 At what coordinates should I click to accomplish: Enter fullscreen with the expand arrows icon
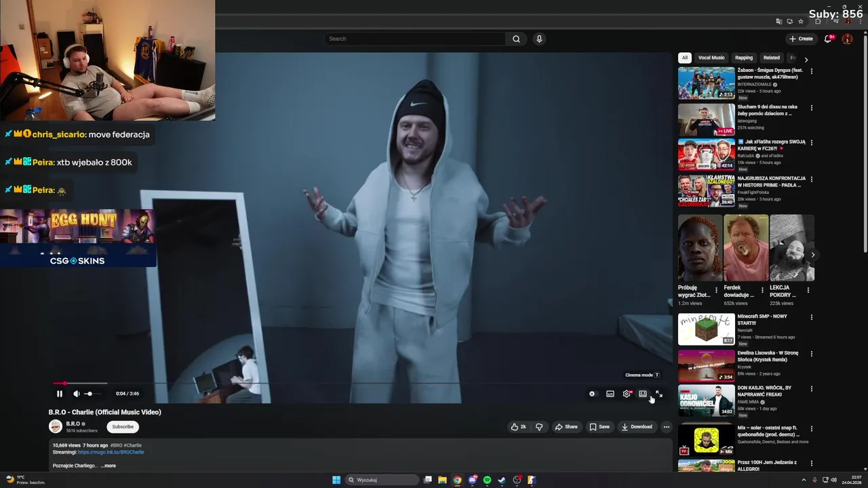pos(659,394)
